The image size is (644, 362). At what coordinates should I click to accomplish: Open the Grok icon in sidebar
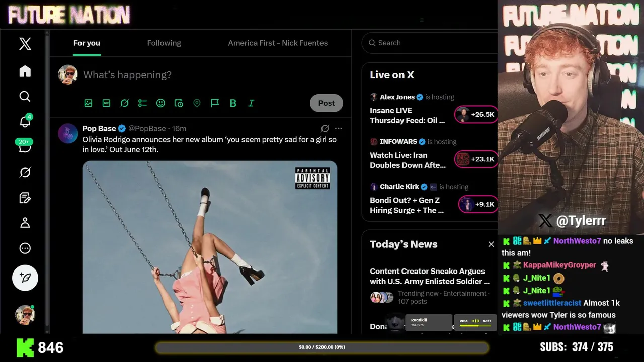[x=25, y=172]
